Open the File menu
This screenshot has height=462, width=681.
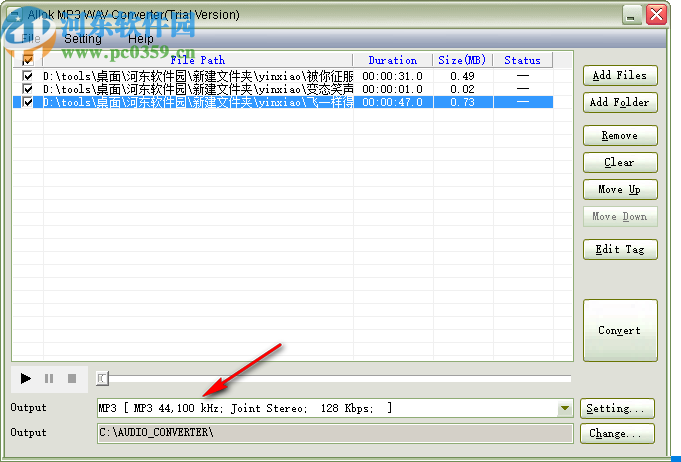pos(31,39)
